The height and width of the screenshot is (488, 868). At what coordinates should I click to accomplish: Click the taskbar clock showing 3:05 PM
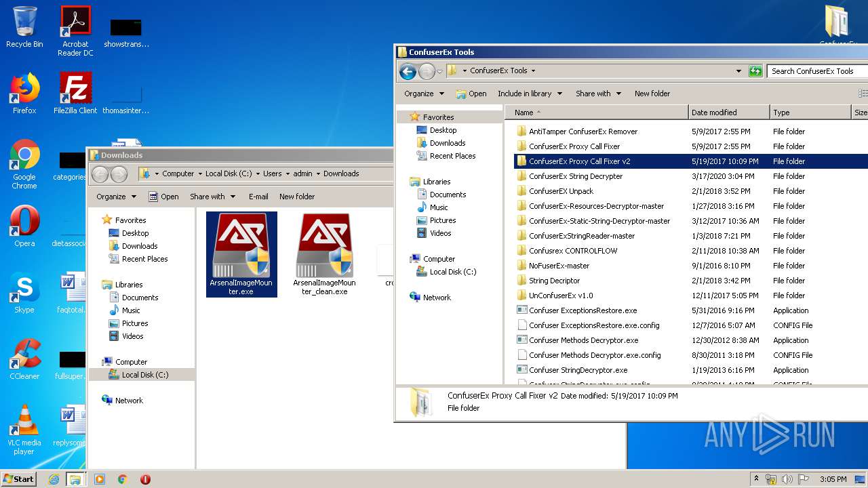point(833,479)
